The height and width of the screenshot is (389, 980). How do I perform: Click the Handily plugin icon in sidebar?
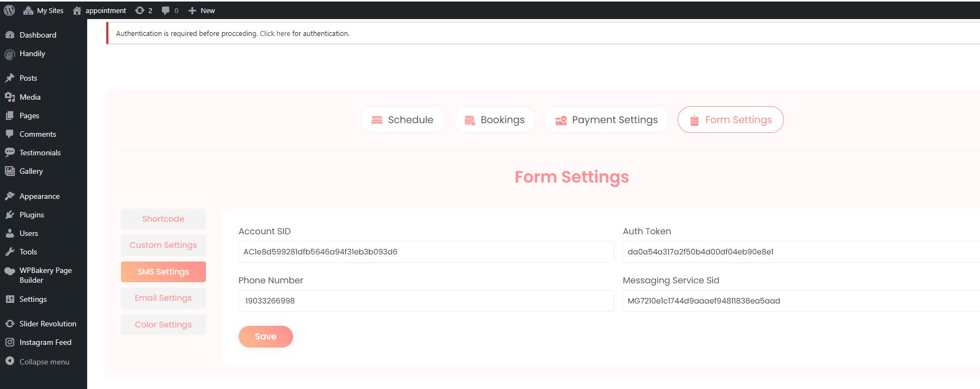[x=10, y=54]
